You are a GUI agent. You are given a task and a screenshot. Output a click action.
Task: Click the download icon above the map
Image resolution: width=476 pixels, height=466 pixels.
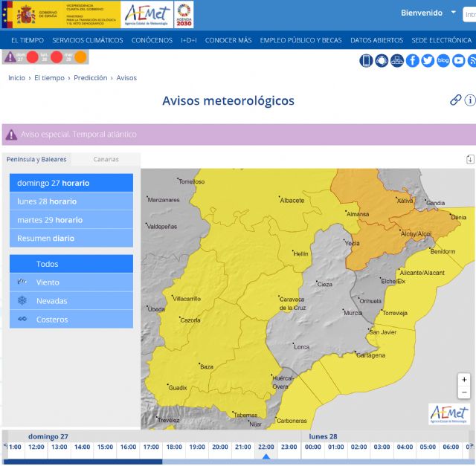[x=470, y=159]
